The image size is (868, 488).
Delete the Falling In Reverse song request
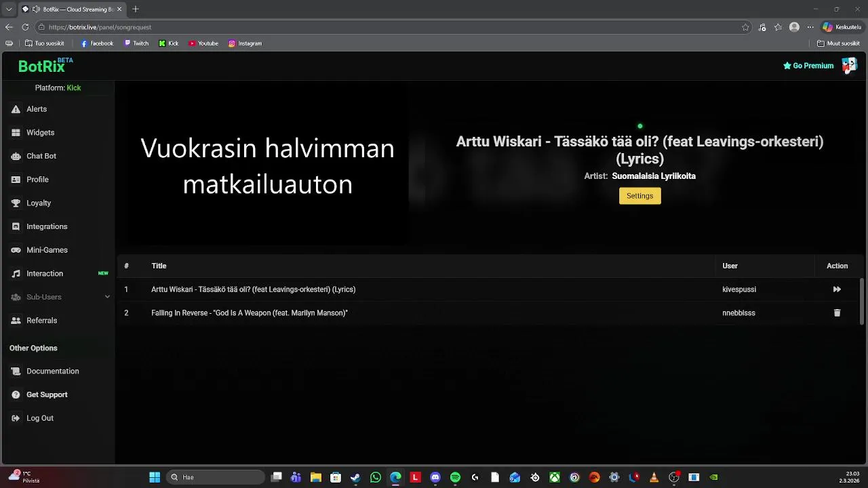[x=837, y=313]
